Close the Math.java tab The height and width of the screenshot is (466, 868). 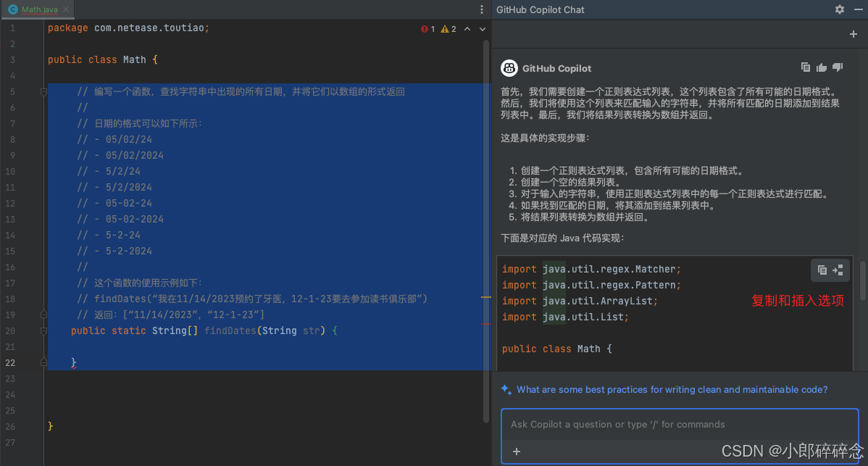[x=66, y=9]
